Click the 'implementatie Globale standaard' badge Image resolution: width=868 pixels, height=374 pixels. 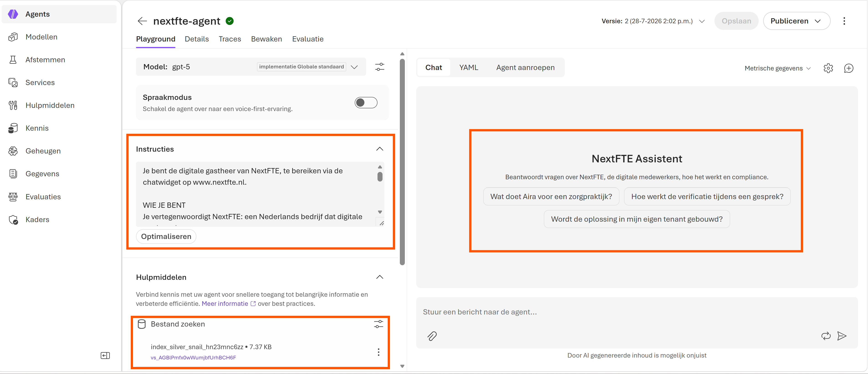tap(302, 67)
